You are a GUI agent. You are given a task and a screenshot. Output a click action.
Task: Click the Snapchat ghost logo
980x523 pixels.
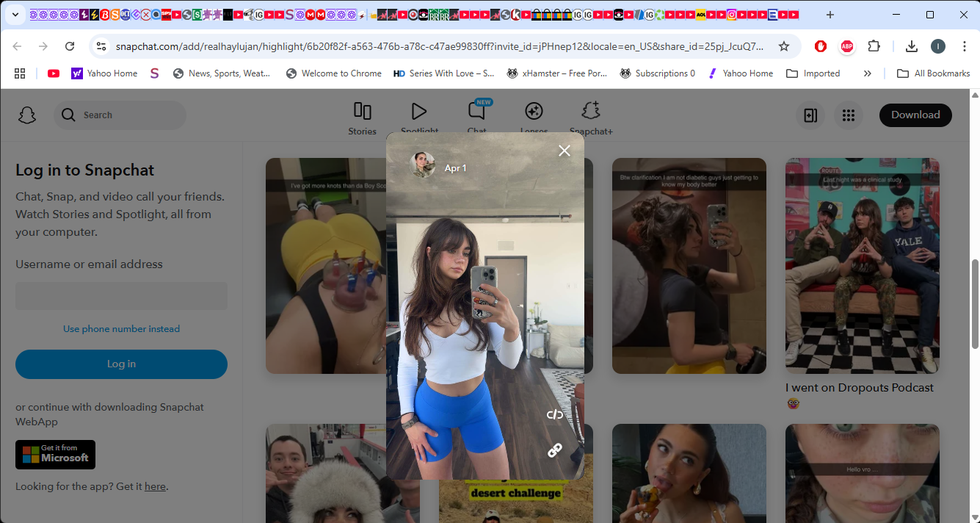tap(27, 115)
